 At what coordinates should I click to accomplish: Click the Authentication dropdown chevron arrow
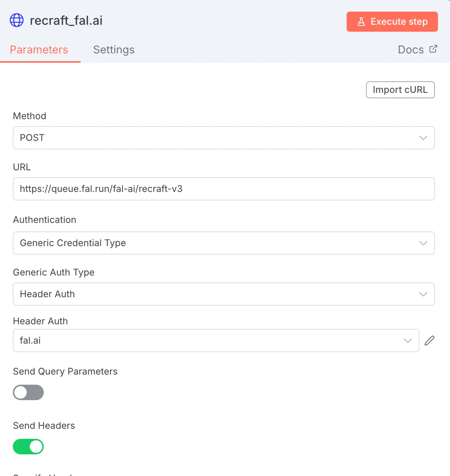(x=423, y=243)
